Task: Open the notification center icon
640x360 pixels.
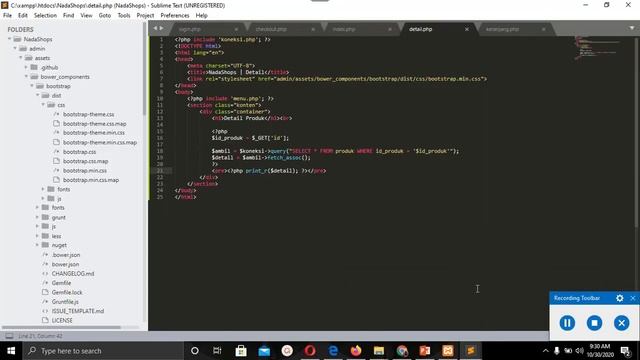Action: pyautogui.click(x=625, y=351)
